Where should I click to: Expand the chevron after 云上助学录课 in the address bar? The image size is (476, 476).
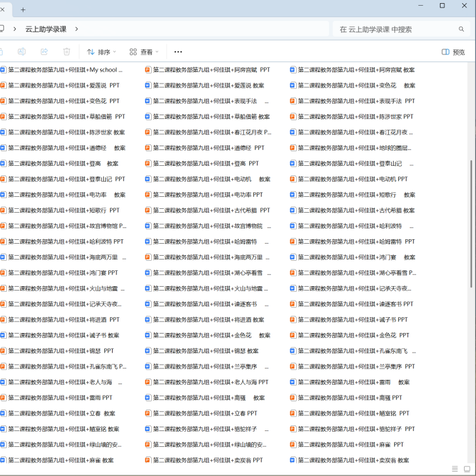(x=77, y=29)
